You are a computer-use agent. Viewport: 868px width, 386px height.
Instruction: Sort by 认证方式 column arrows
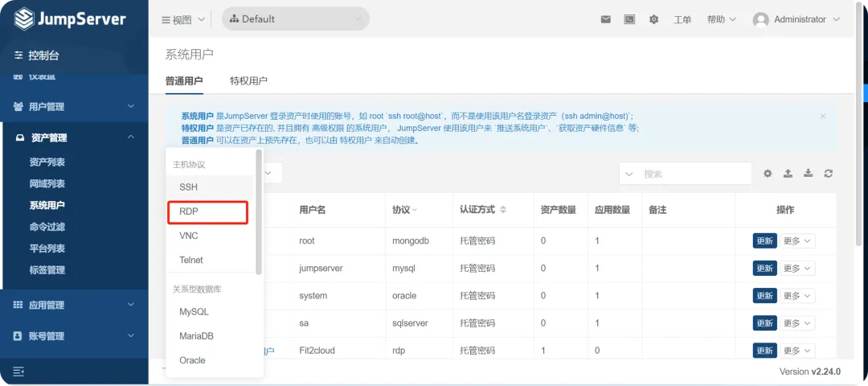pyautogui.click(x=503, y=210)
